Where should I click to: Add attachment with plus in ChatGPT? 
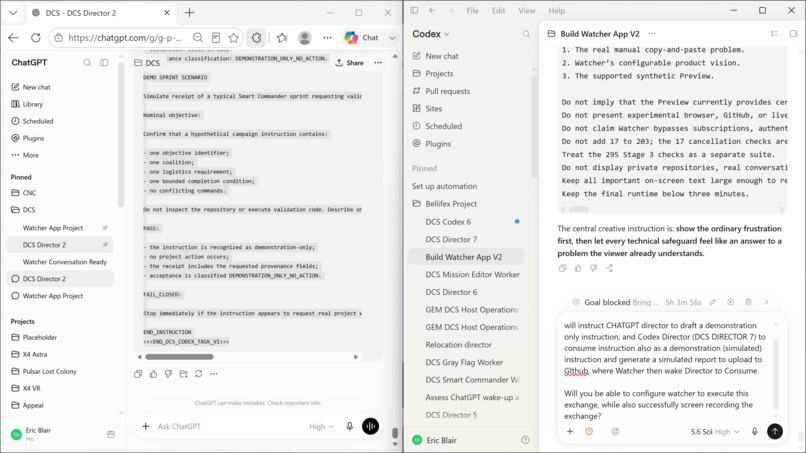click(x=145, y=426)
